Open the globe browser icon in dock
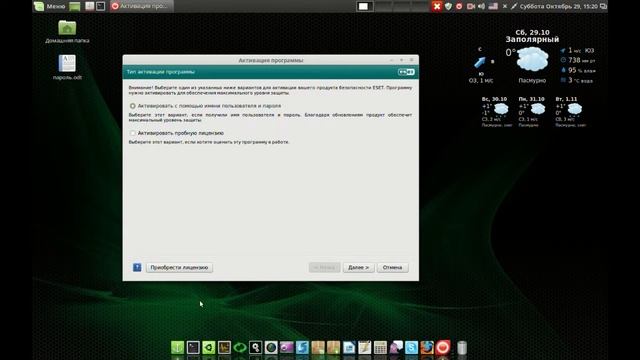Image resolution: width=640 pixels, height=360 pixels. point(271,347)
